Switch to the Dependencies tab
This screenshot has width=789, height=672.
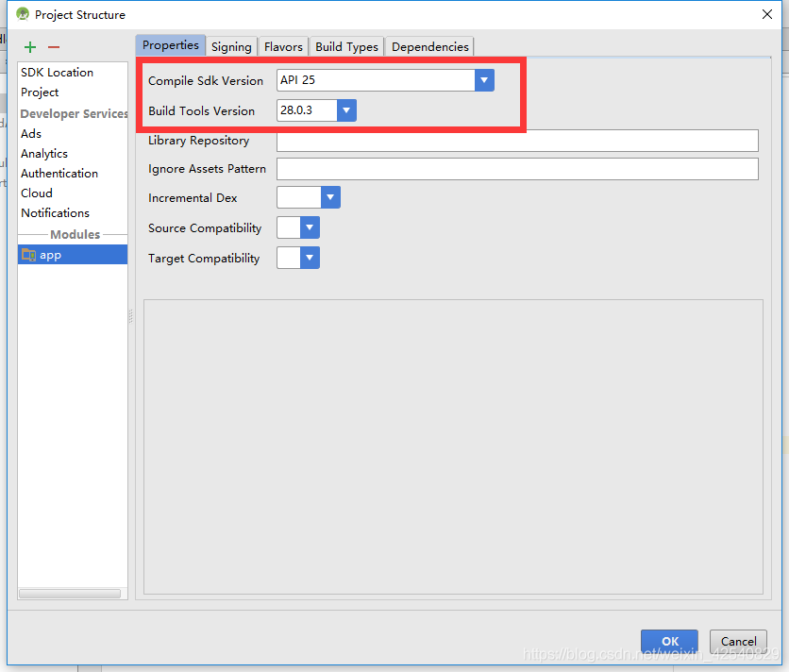430,46
